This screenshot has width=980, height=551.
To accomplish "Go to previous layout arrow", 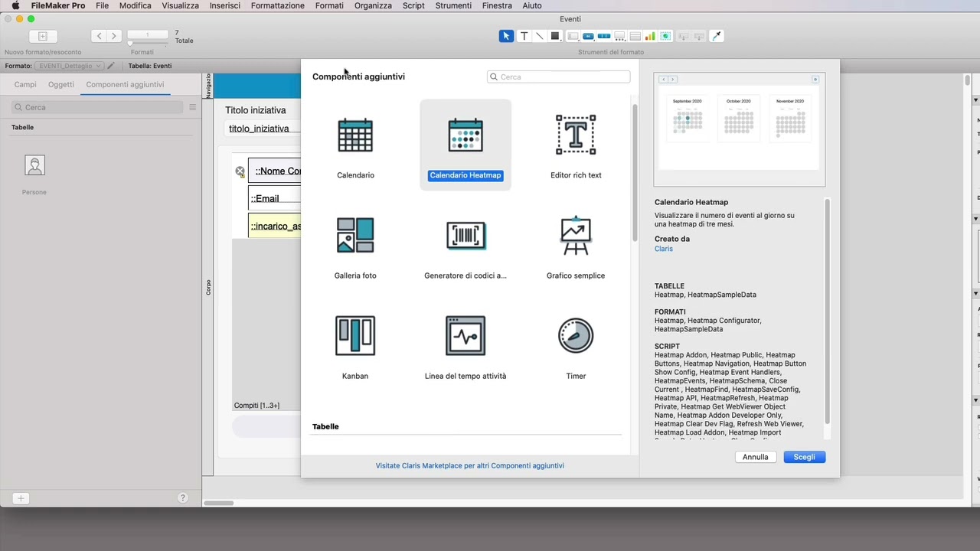I will click(99, 36).
